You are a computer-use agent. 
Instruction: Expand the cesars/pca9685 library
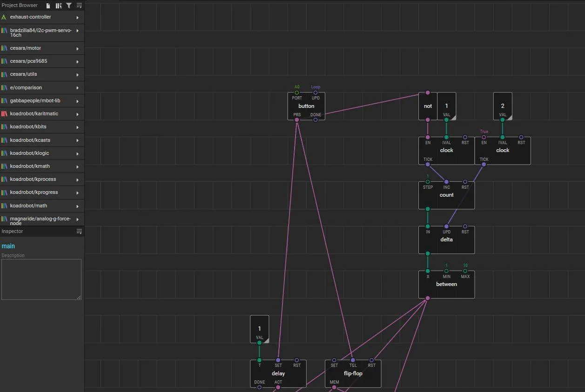pos(78,61)
